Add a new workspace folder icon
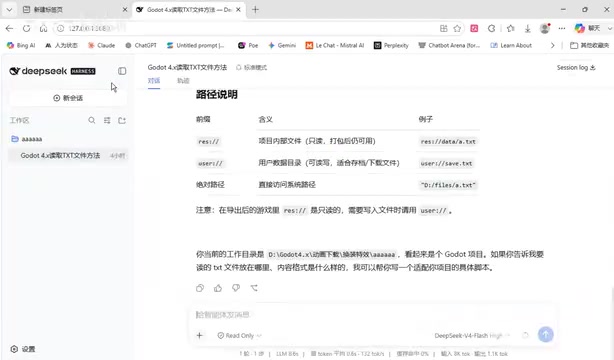 [x=122, y=120]
